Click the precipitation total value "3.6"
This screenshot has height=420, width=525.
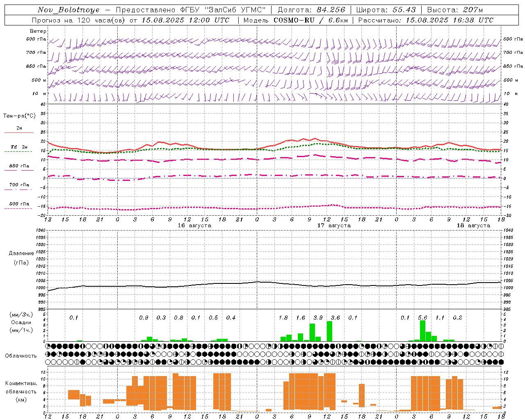[x=336, y=318]
